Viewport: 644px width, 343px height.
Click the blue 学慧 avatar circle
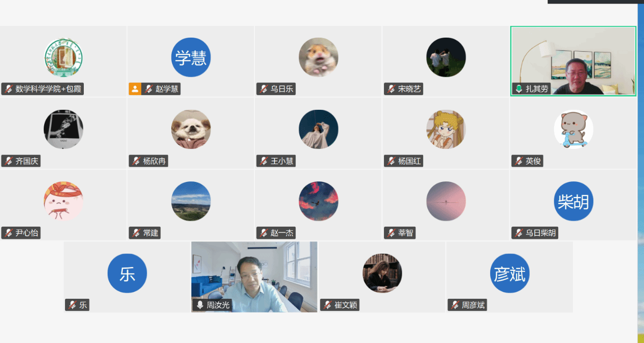[191, 57]
